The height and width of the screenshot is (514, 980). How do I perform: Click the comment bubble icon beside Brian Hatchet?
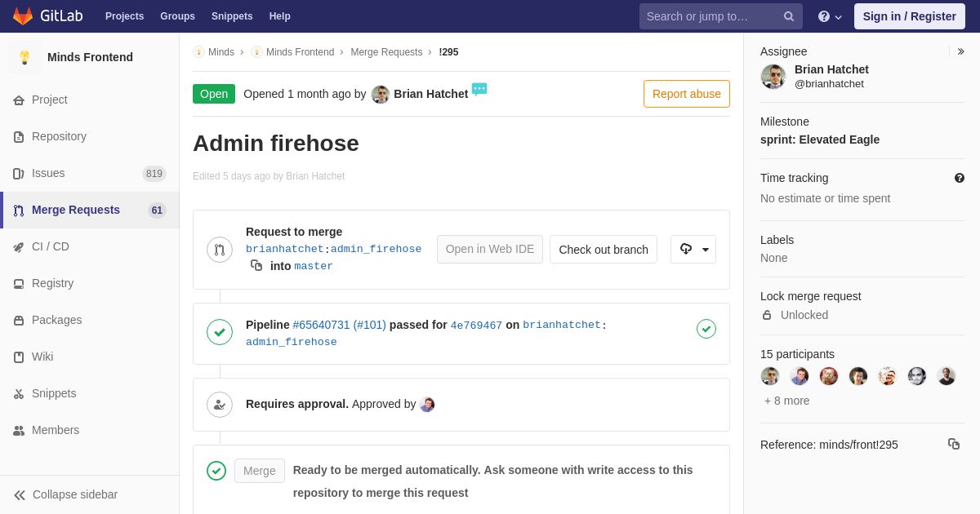pyautogui.click(x=479, y=89)
